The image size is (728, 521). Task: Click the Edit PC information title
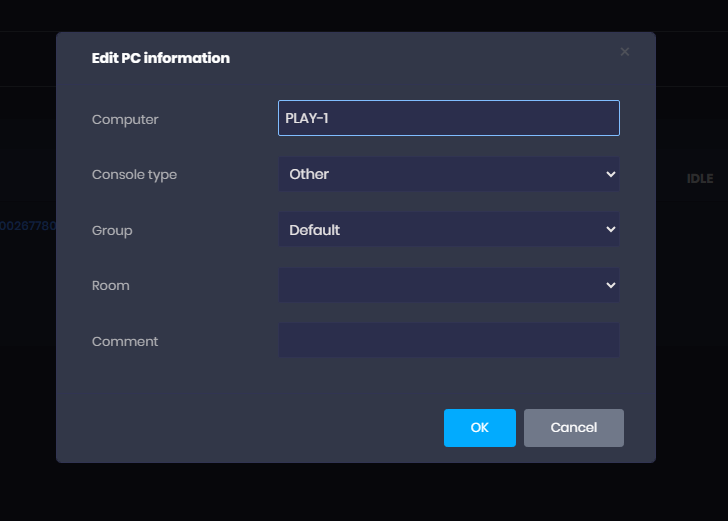161,58
